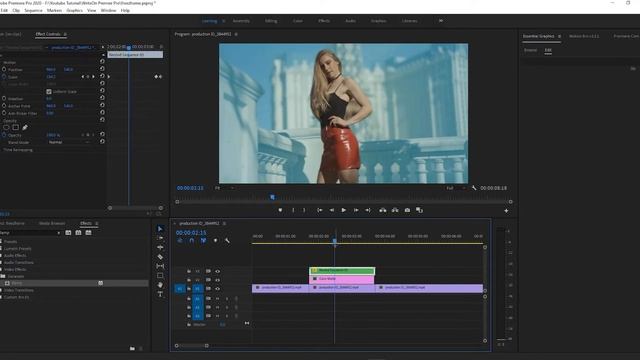Toggle animation stopwatch for Anchor Point
The height and width of the screenshot is (360, 640).
pyautogui.click(x=4, y=106)
